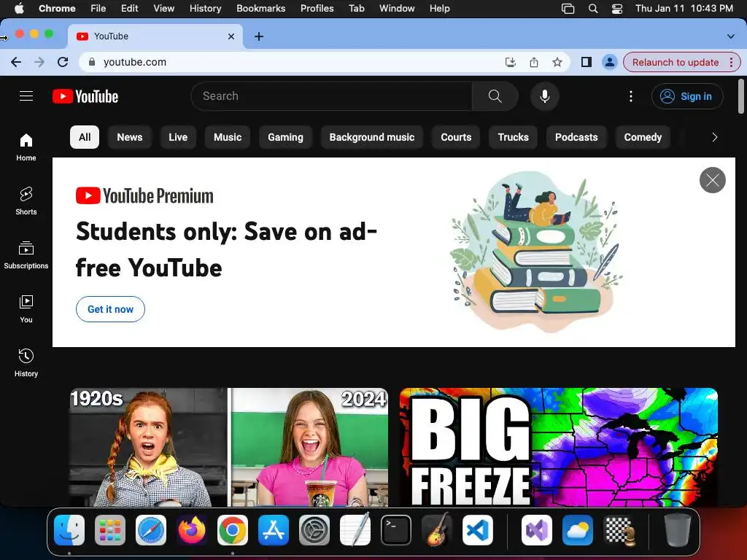Bookmark this page with star icon
This screenshot has width=747, height=560.
click(x=557, y=62)
